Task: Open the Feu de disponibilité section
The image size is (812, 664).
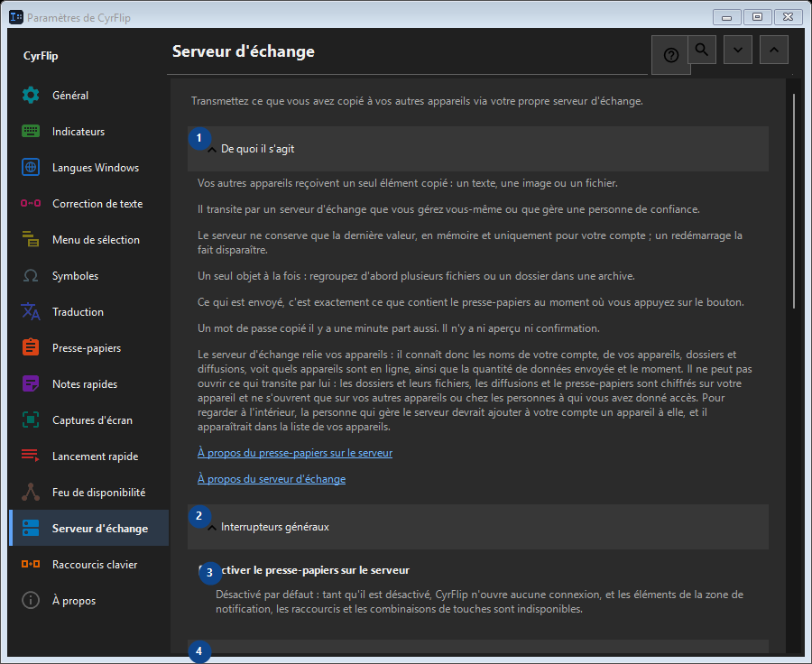Action: point(89,492)
